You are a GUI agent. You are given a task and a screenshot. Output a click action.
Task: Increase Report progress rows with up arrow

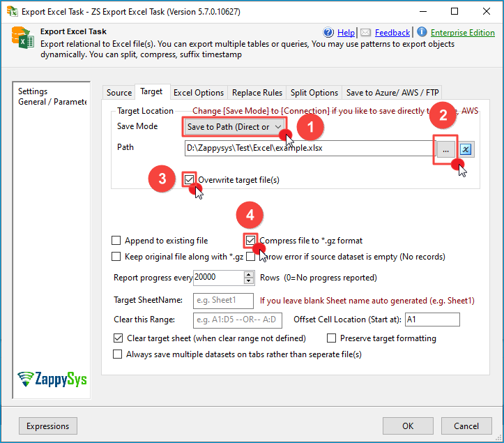point(249,274)
